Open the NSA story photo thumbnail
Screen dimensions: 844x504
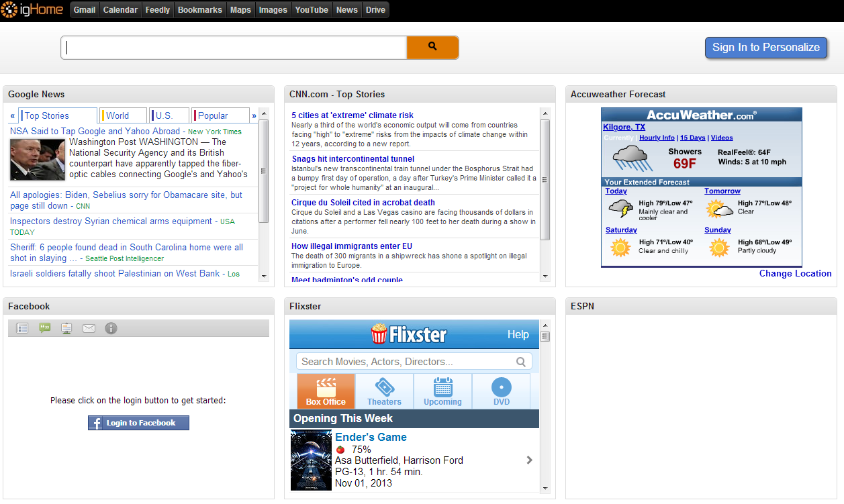coord(38,159)
